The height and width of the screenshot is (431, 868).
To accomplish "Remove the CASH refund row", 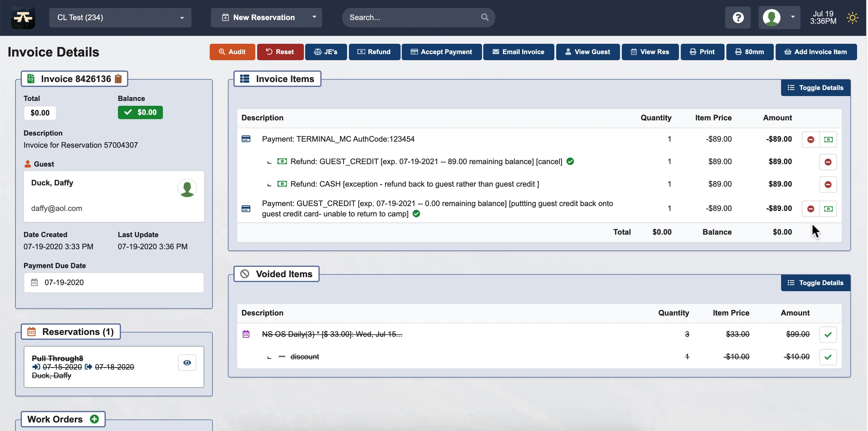I will (828, 184).
